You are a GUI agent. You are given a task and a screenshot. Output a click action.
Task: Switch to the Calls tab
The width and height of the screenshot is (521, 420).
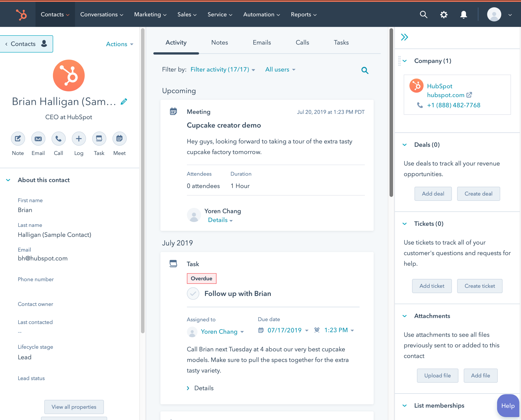pyautogui.click(x=302, y=43)
